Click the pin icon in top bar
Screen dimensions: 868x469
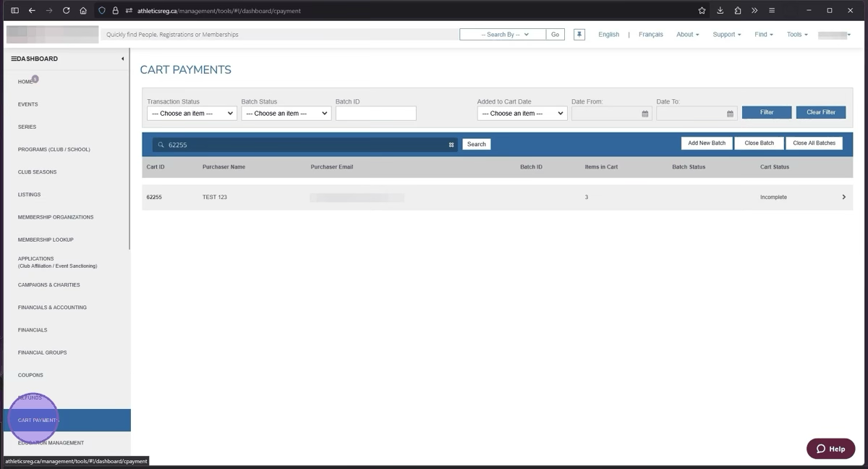coord(579,34)
